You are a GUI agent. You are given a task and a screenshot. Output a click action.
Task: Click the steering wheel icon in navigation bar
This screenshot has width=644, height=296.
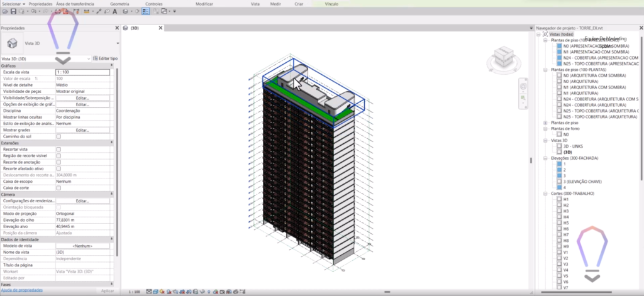coord(523,87)
